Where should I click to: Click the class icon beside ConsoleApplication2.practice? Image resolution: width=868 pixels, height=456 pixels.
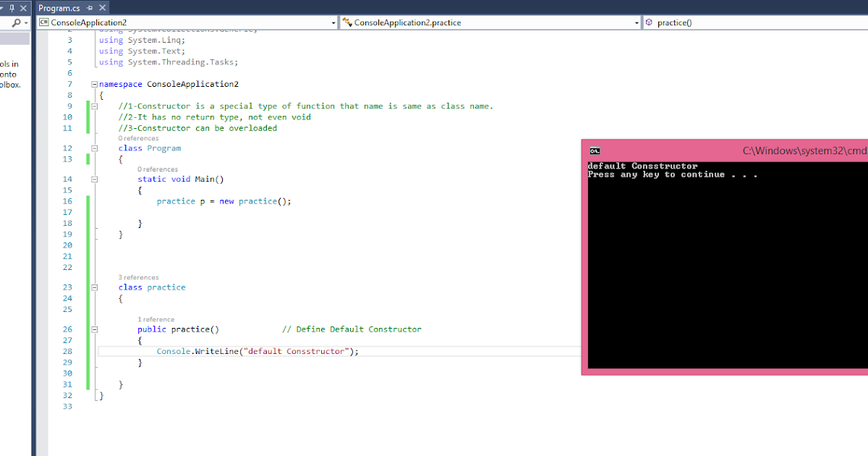(x=346, y=22)
